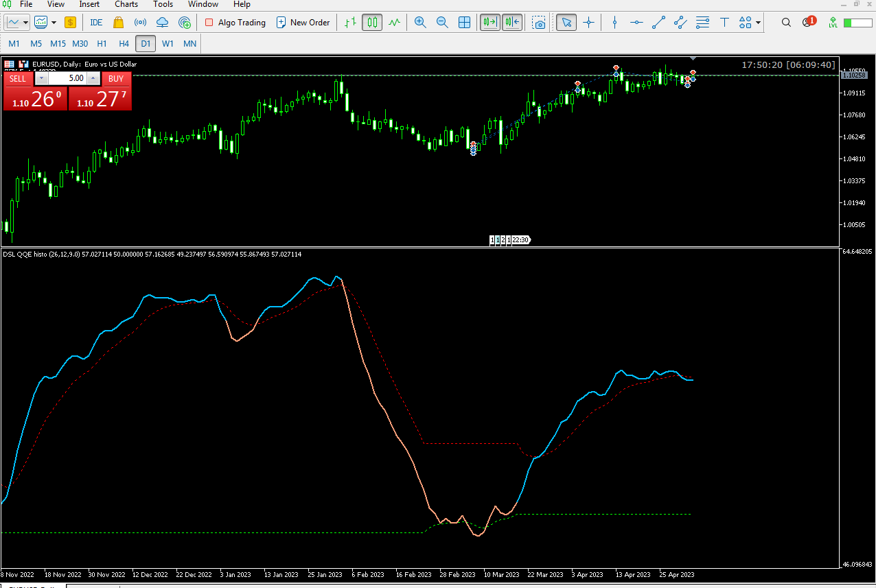Open the objects shapes dropdown arrow
Viewport: 876px width, 588px height.
(759, 23)
